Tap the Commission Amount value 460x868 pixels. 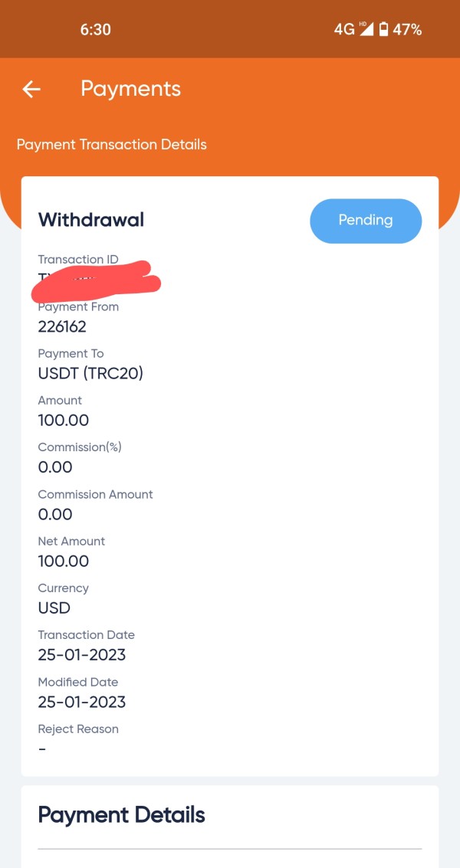(x=55, y=514)
